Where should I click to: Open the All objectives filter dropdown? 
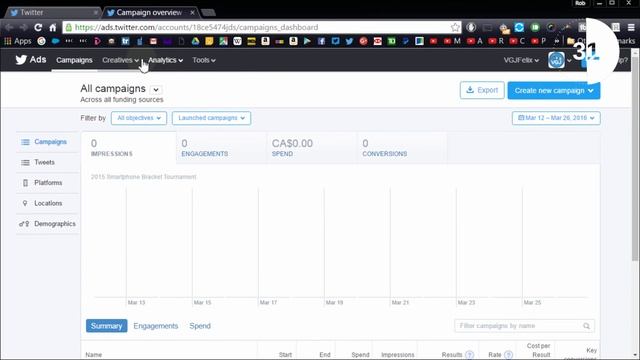tap(139, 118)
